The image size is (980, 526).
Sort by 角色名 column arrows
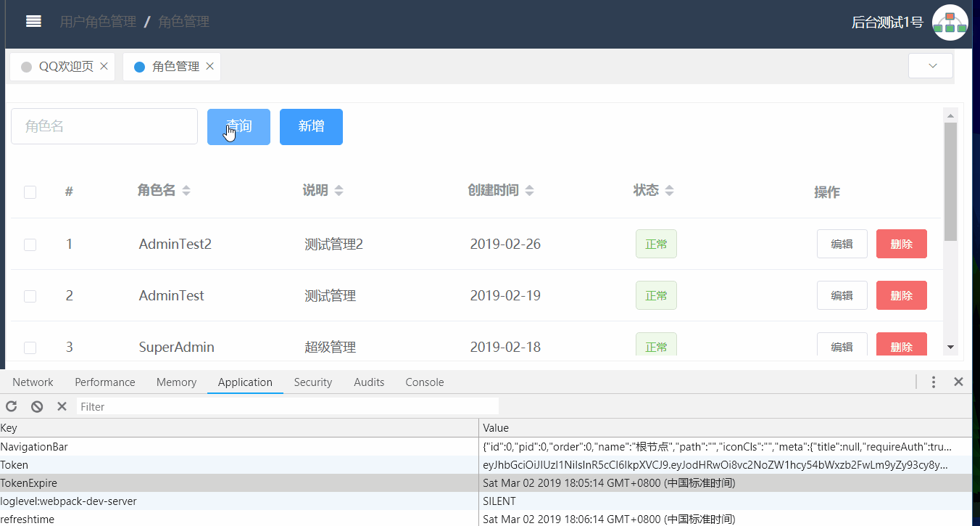[186, 191]
